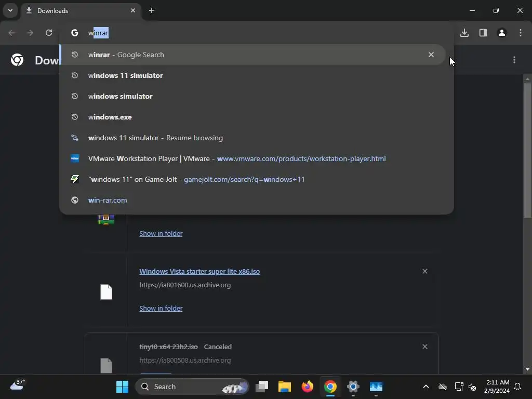Open the blue monitor app on taskbar
The height and width of the screenshot is (399, 532).
[376, 387]
